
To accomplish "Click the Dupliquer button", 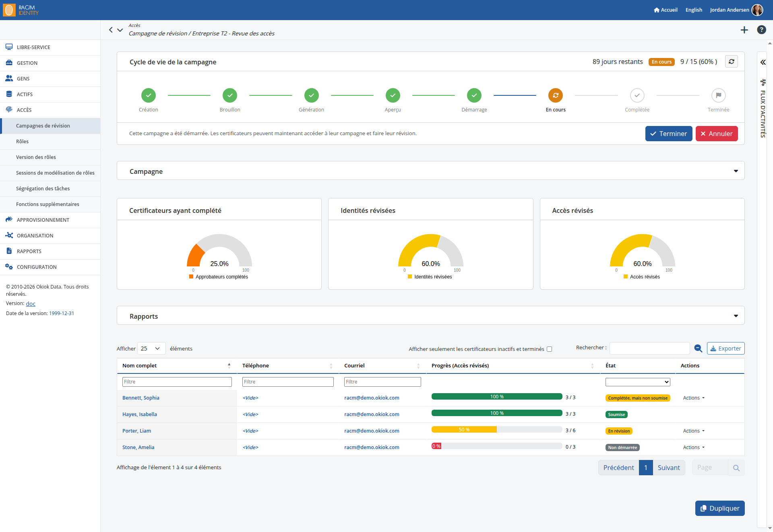I will click(x=719, y=508).
